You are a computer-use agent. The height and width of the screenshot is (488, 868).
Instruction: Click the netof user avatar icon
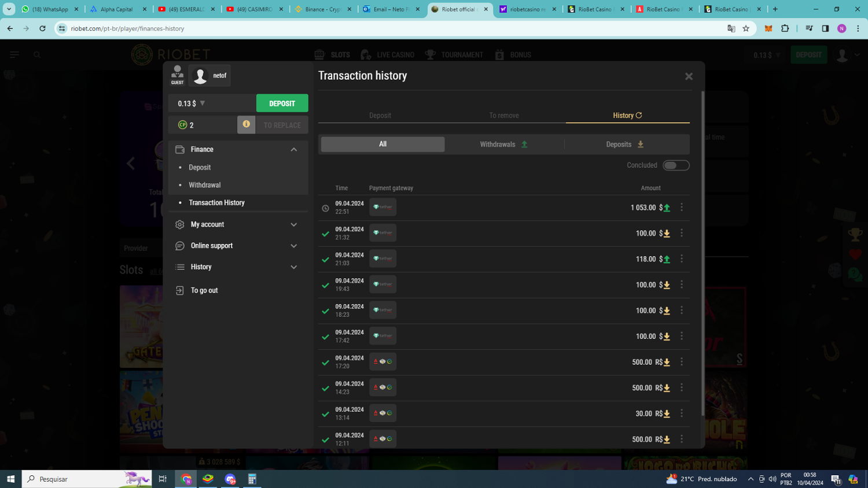pos(200,76)
